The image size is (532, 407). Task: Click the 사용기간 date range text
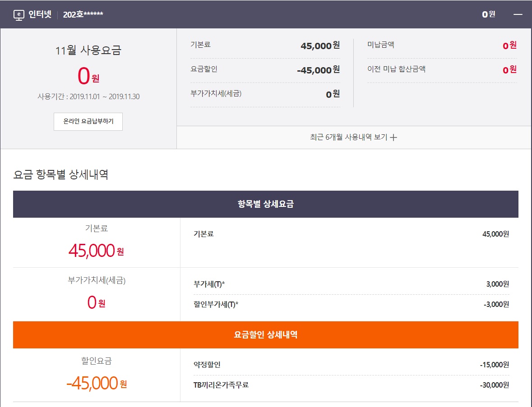coord(88,96)
